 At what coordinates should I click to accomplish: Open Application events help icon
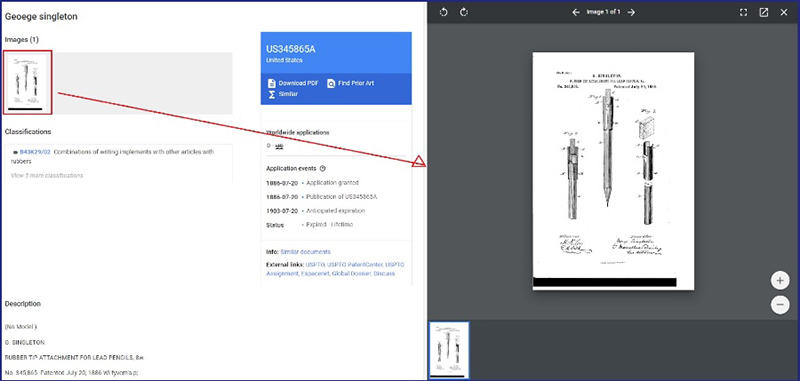(322, 168)
